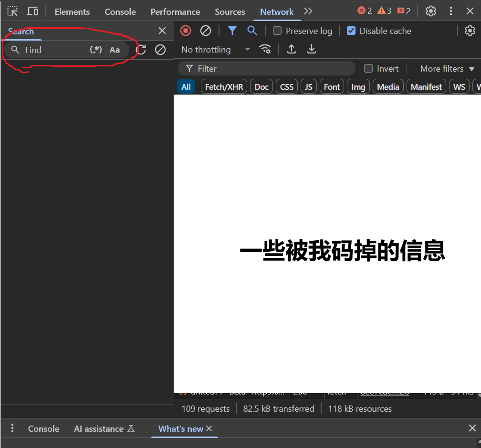Viewport: 481px width, 448px height.
Task: Stop recording network log
Action: (x=186, y=31)
